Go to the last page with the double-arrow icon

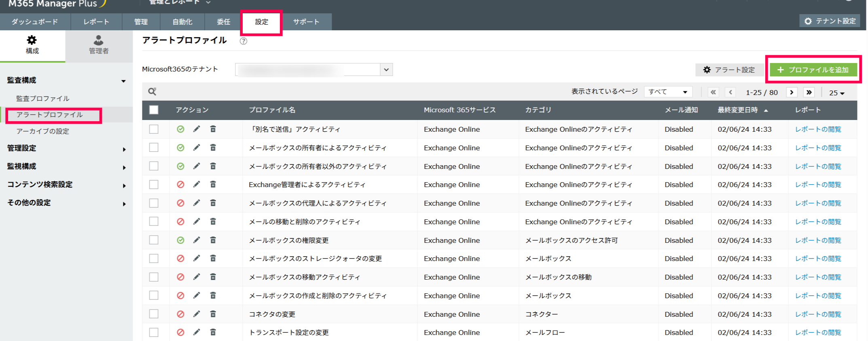click(x=809, y=92)
